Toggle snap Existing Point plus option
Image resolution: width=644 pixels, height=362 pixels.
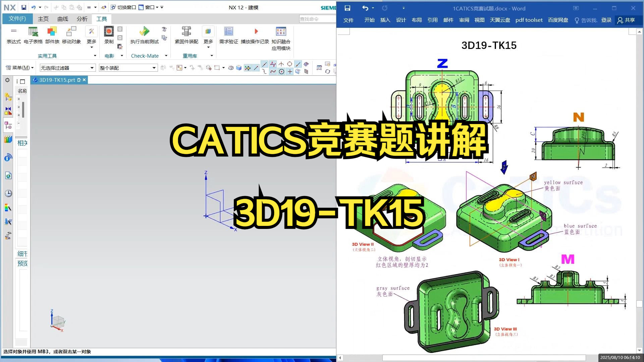[290, 71]
